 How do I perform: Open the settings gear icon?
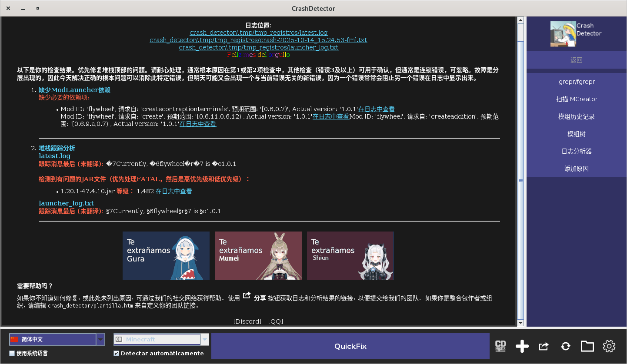click(x=609, y=346)
